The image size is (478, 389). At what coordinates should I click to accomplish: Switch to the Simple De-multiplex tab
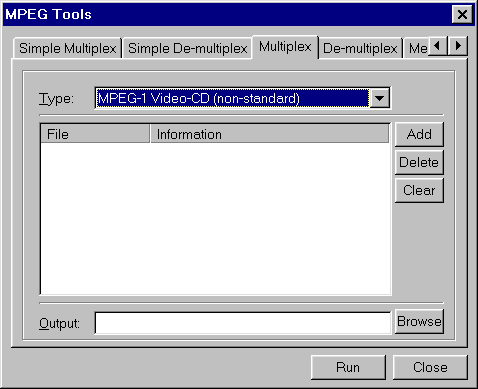[x=187, y=49]
